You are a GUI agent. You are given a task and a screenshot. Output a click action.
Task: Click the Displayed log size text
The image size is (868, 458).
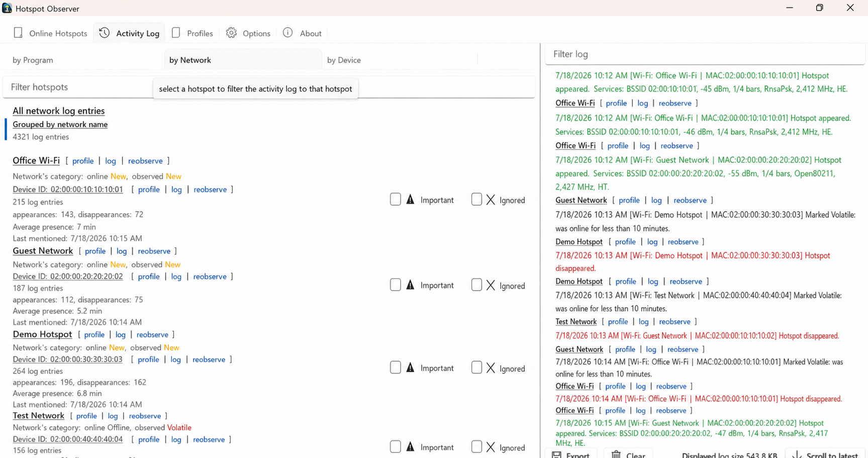pyautogui.click(x=730, y=455)
